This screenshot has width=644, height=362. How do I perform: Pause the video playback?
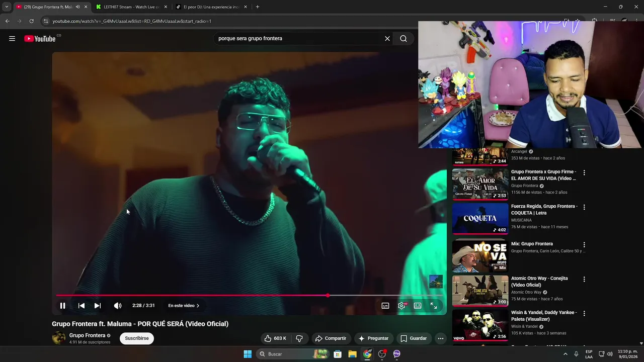click(62, 306)
